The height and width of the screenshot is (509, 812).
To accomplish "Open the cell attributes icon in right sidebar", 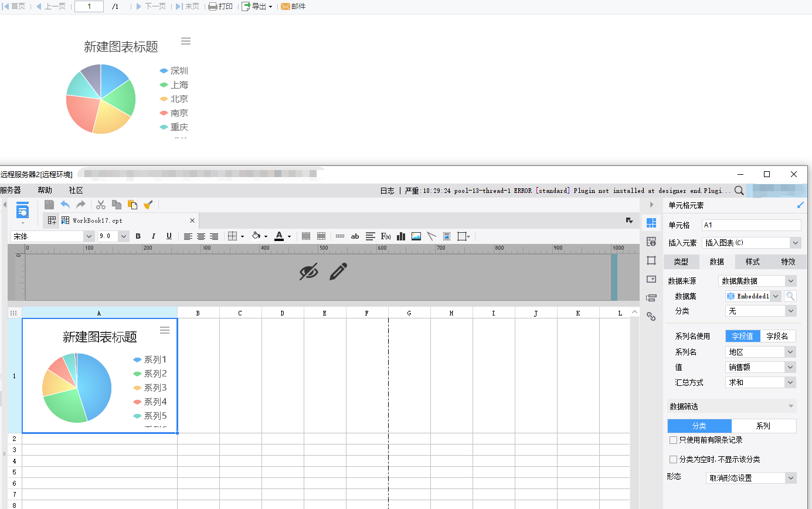I will (651, 242).
